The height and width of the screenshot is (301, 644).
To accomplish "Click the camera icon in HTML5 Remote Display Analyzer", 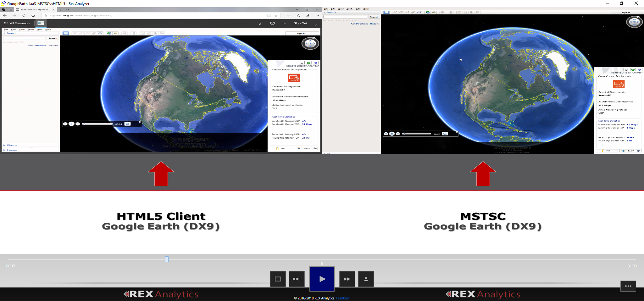I will click(x=309, y=63).
